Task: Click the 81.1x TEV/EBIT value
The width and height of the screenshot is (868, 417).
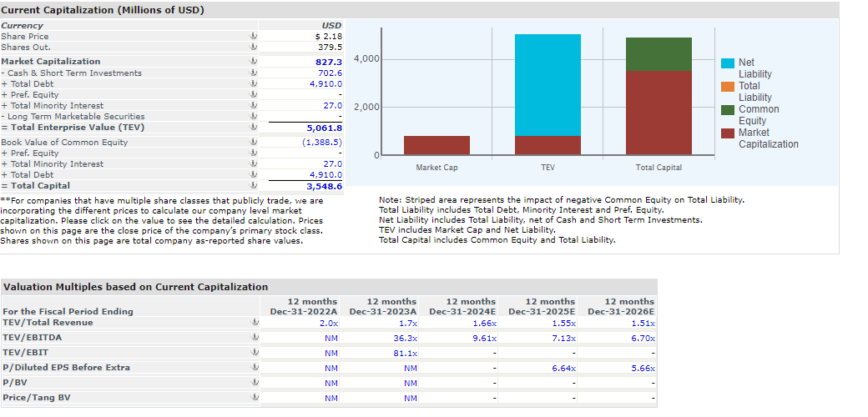Action: click(406, 353)
